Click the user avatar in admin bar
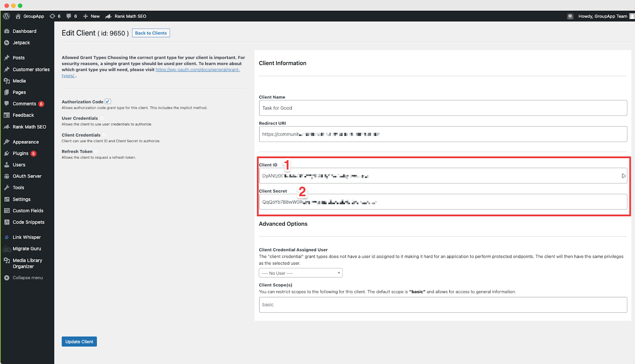Image resolution: width=635 pixels, height=364 pixels. (632, 16)
